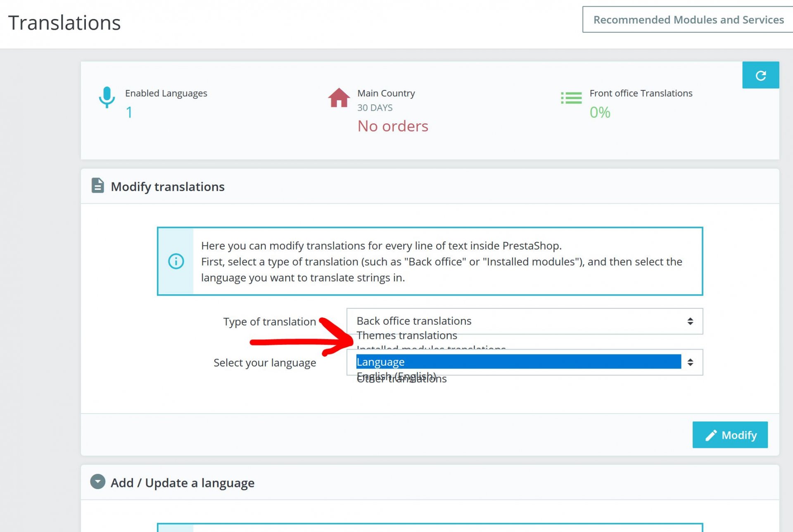The height and width of the screenshot is (532, 793).
Task: Click the info circle icon
Action: (176, 261)
